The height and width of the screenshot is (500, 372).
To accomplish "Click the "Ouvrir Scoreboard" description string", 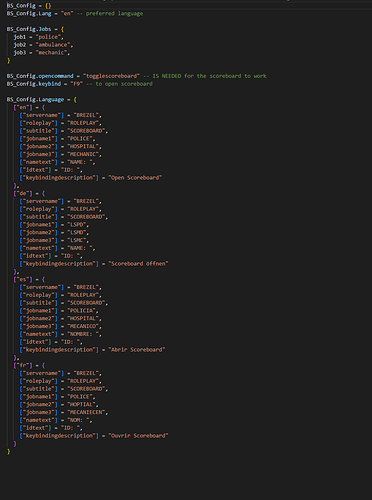I will click(x=138, y=436).
